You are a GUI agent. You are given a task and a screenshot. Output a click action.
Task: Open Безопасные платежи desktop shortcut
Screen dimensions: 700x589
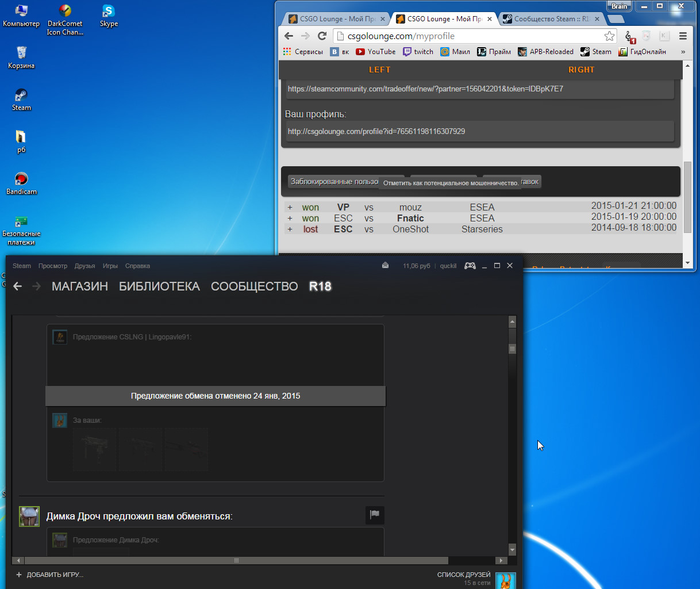[x=21, y=230]
